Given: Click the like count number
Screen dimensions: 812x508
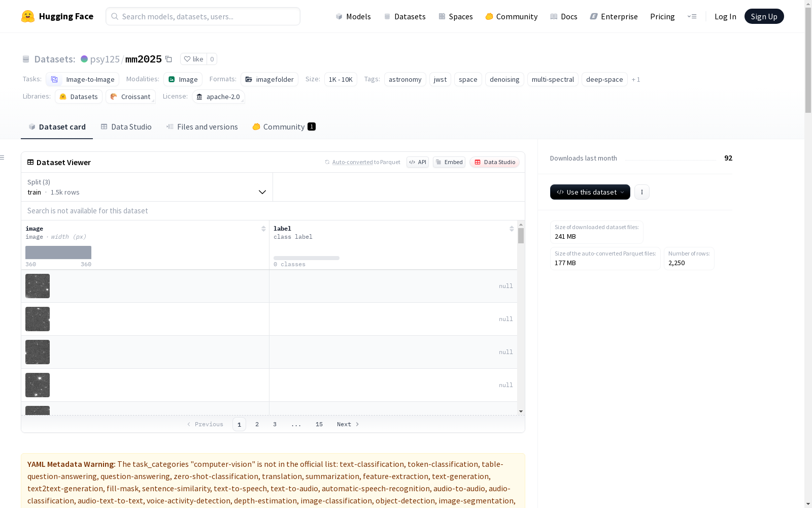Looking at the screenshot, I should (212, 59).
